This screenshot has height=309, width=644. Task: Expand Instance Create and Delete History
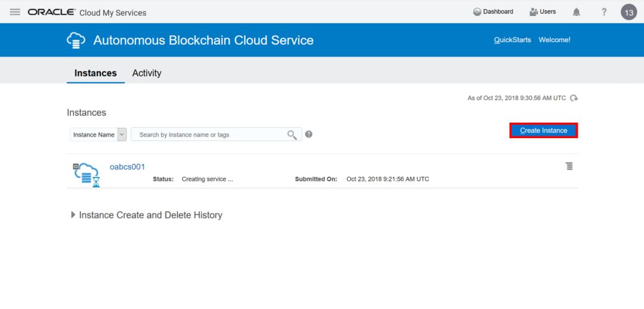point(73,215)
